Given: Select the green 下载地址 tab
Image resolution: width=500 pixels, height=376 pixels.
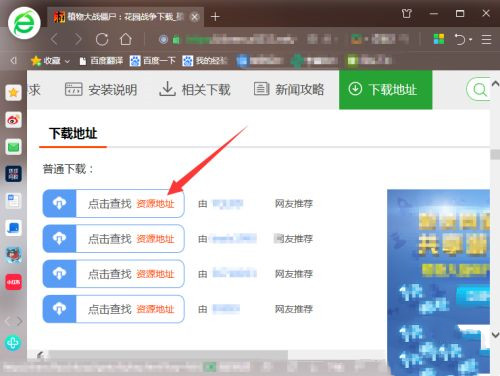Looking at the screenshot, I should click(x=386, y=89).
